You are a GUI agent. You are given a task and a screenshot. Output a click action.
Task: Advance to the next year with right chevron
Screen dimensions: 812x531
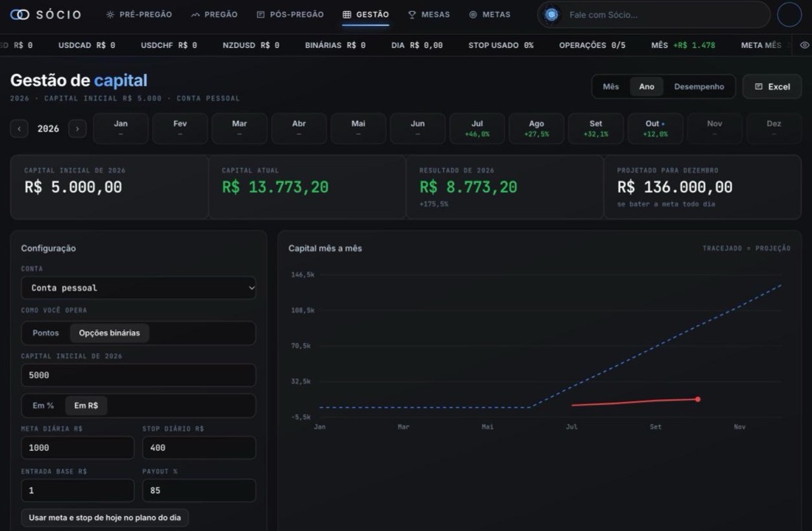point(78,128)
